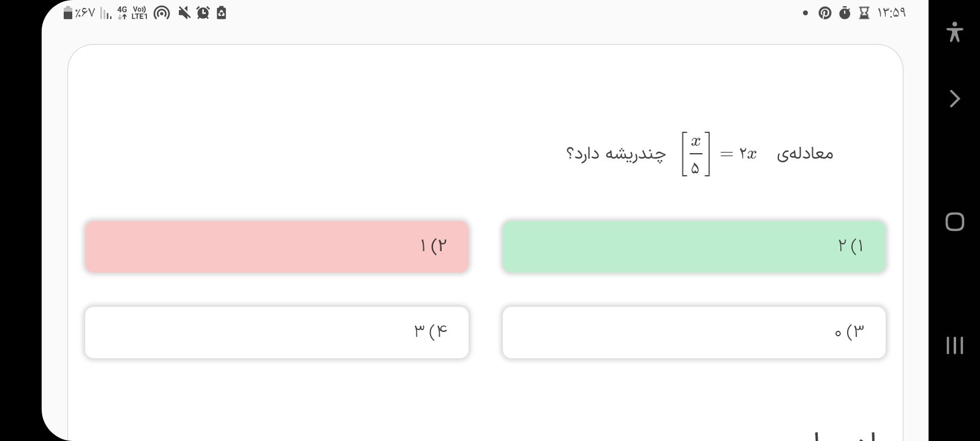Choose answer option four with value three
The height and width of the screenshot is (441, 980).
(x=277, y=332)
